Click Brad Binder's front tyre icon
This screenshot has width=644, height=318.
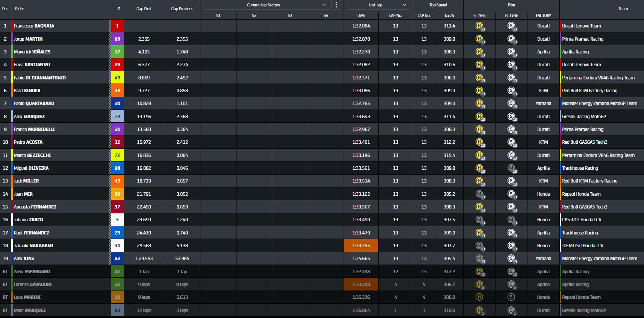click(479, 90)
